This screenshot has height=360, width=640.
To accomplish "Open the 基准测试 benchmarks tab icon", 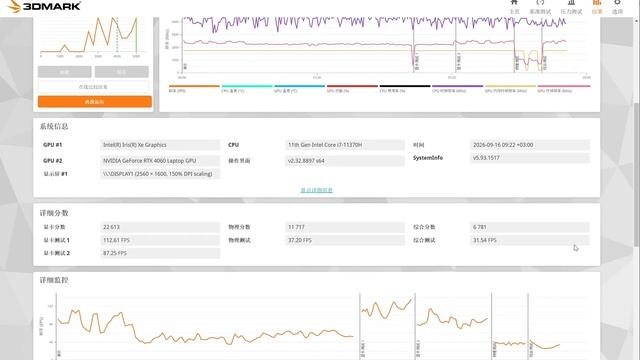I will (x=540, y=7).
